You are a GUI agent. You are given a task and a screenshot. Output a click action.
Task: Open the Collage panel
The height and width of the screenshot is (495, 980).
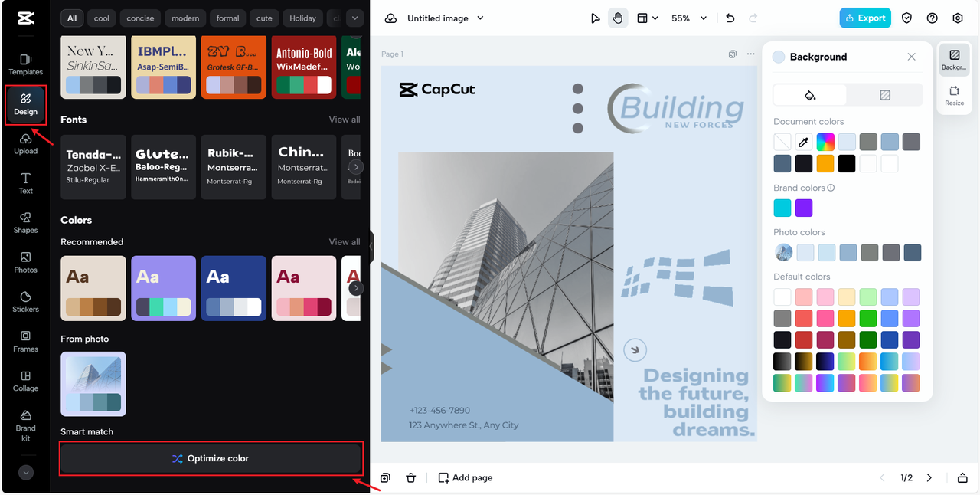click(x=25, y=382)
